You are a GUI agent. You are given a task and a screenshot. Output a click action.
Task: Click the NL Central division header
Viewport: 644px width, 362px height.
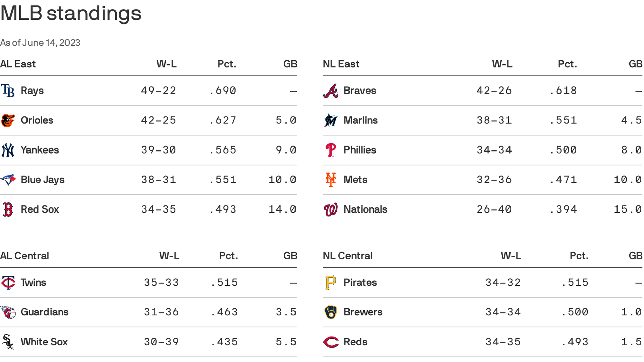(x=347, y=256)
